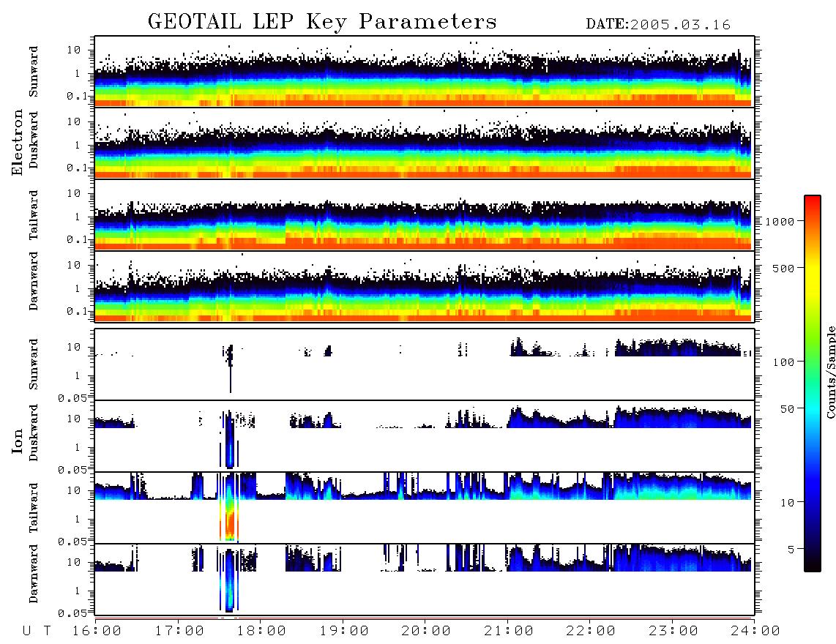Click the "50" color bar tick
This screenshot has width=836, height=644.
coord(787,409)
